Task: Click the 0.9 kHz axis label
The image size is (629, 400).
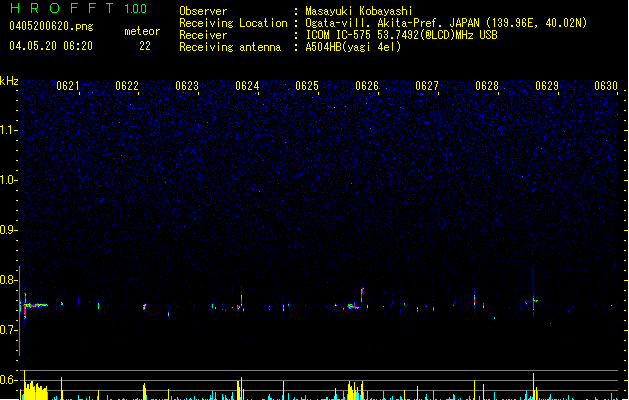Action: click(x=8, y=230)
